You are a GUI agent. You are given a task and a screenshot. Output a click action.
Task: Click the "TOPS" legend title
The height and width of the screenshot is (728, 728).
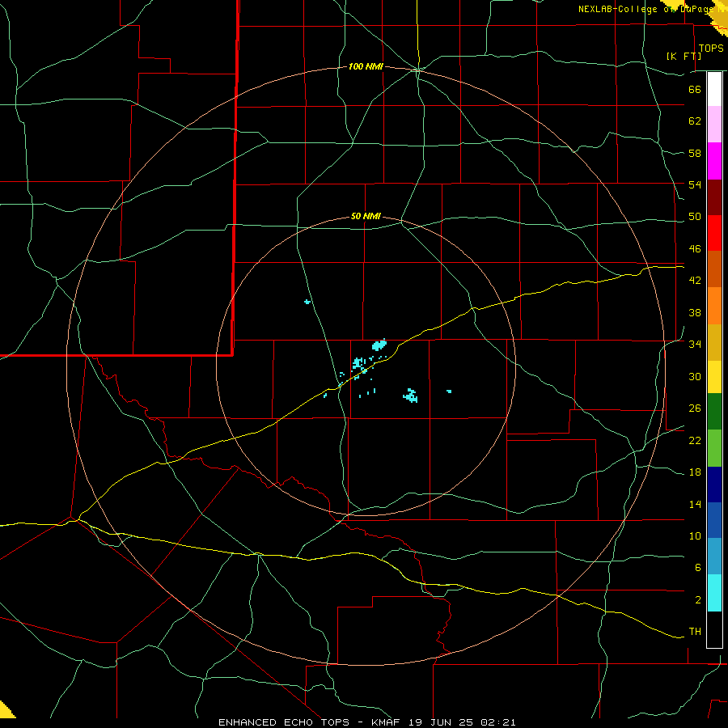pyautogui.click(x=711, y=49)
